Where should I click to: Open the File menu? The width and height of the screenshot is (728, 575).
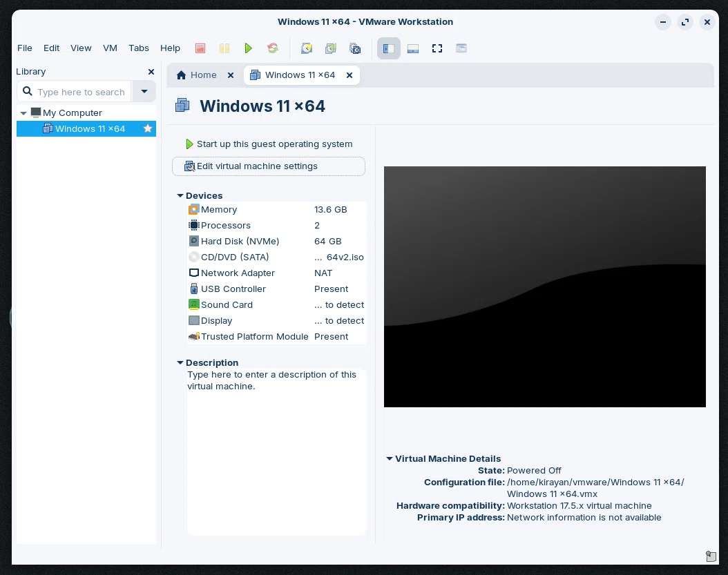(x=25, y=48)
